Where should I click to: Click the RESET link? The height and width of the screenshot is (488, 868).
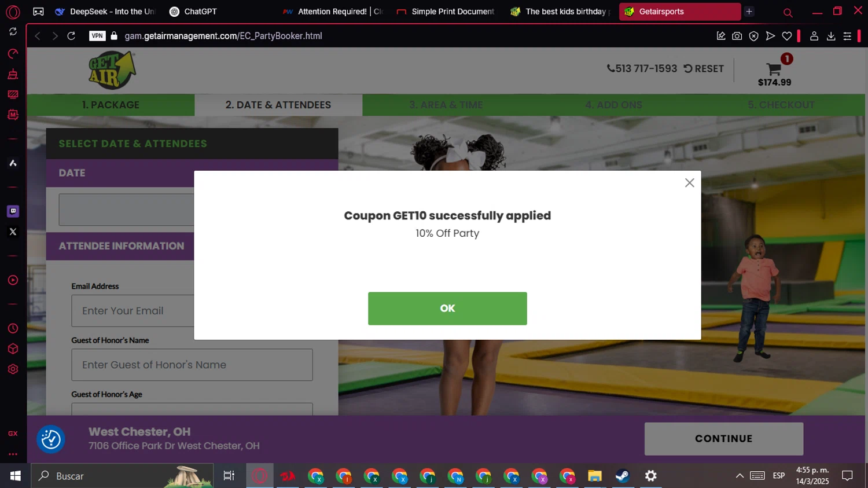pyautogui.click(x=704, y=68)
